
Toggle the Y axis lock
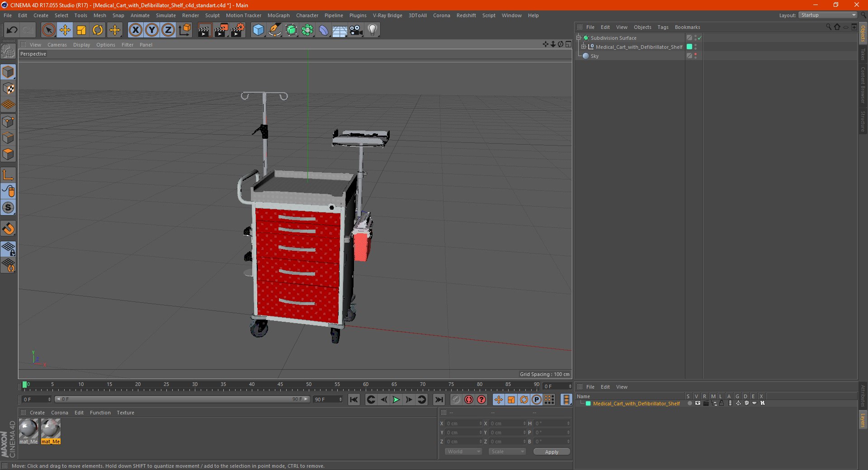coord(152,30)
